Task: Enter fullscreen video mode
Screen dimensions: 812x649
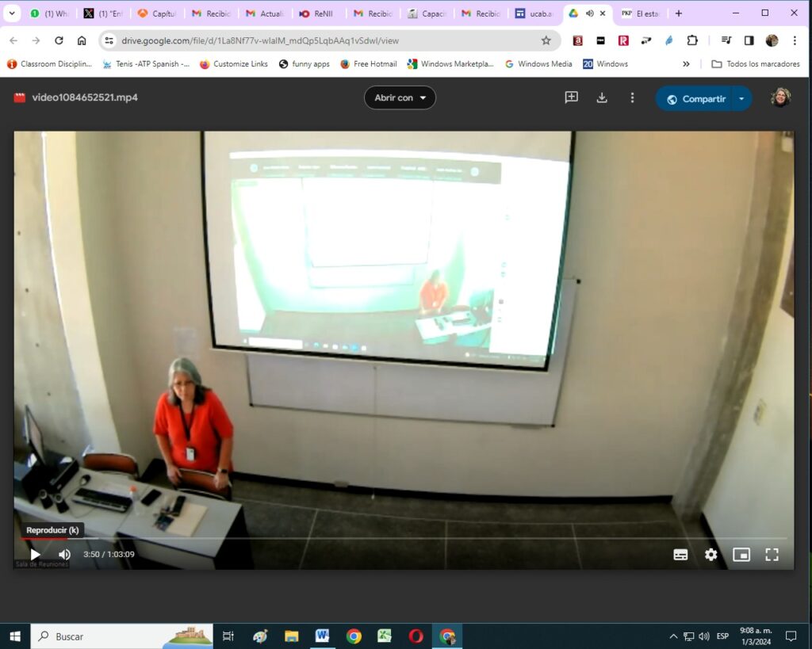Action: (771, 555)
